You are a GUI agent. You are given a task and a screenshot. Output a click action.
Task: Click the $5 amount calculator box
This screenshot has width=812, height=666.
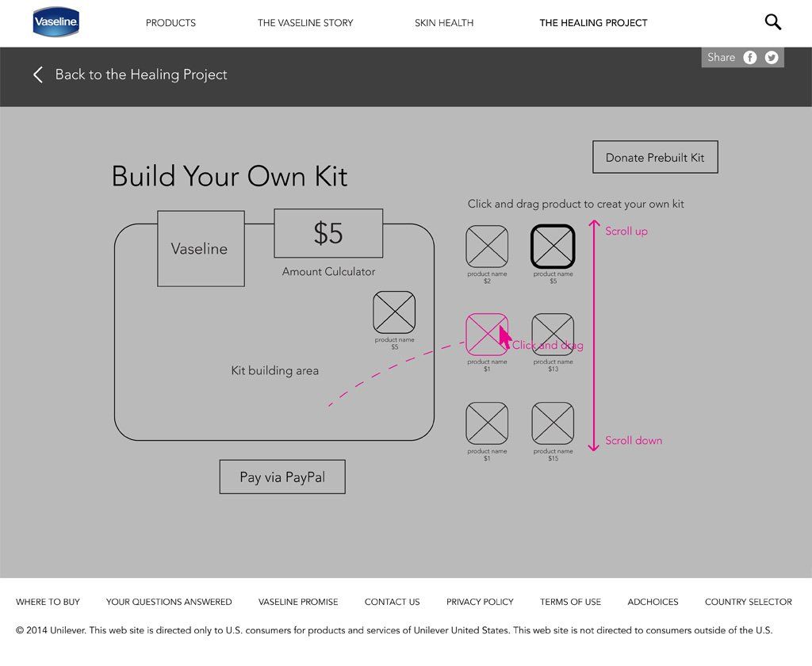point(328,233)
